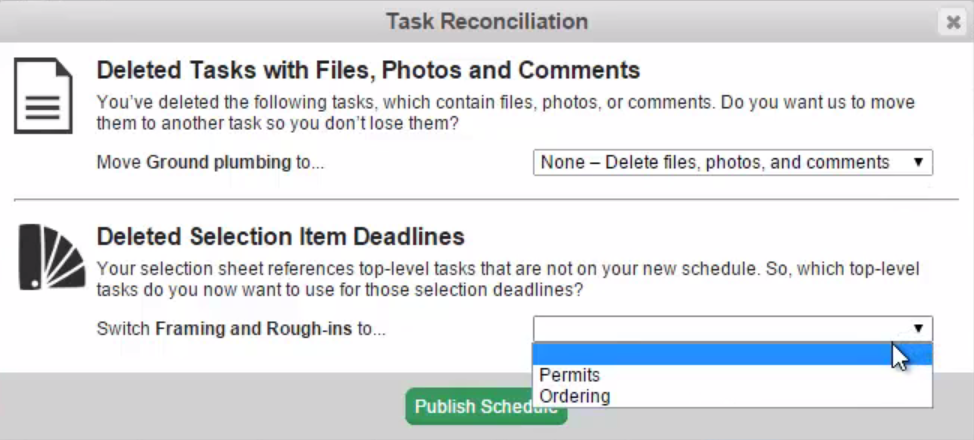Click the horizontal divider between sections

click(x=487, y=200)
